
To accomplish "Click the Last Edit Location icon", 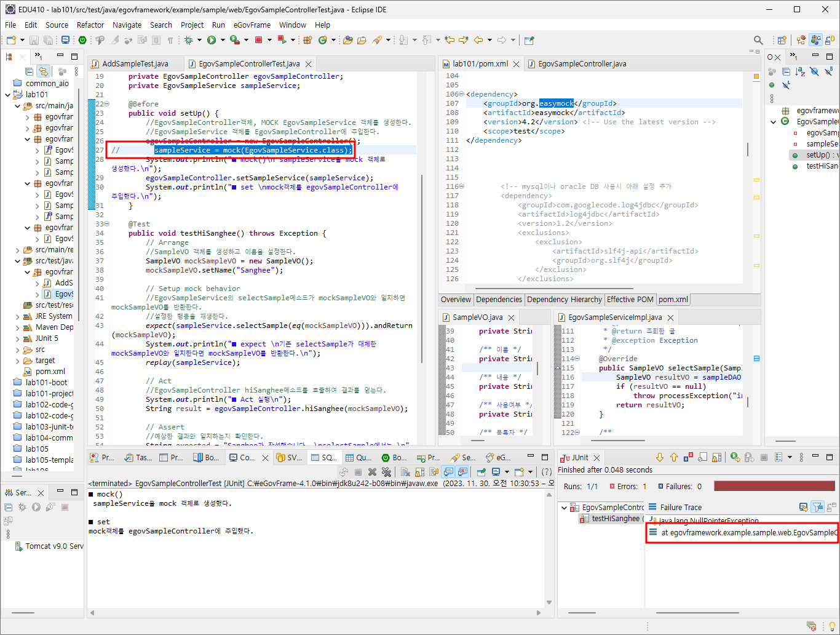I will (450, 40).
